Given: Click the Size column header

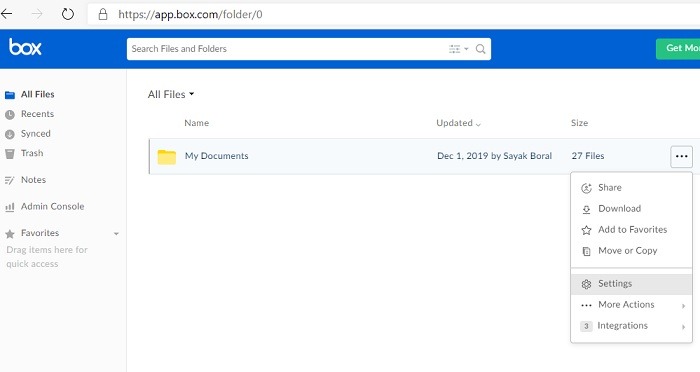Looking at the screenshot, I should pos(579,123).
